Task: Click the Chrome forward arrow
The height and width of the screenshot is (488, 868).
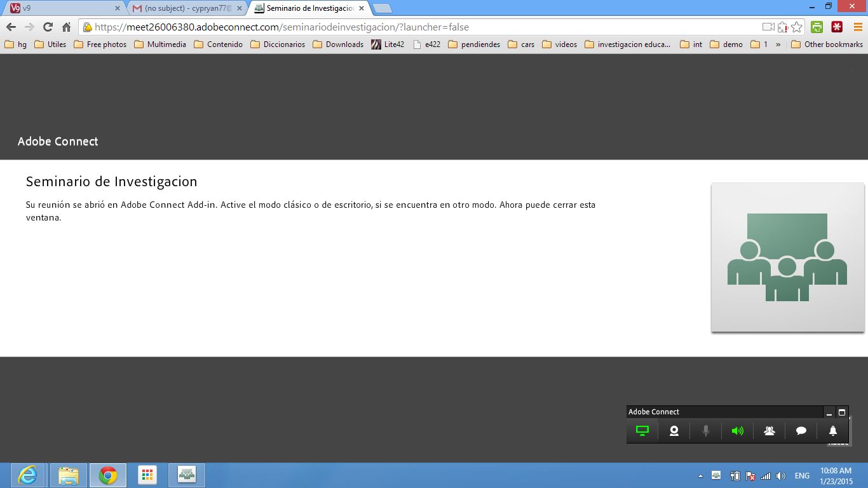Action: (x=29, y=27)
